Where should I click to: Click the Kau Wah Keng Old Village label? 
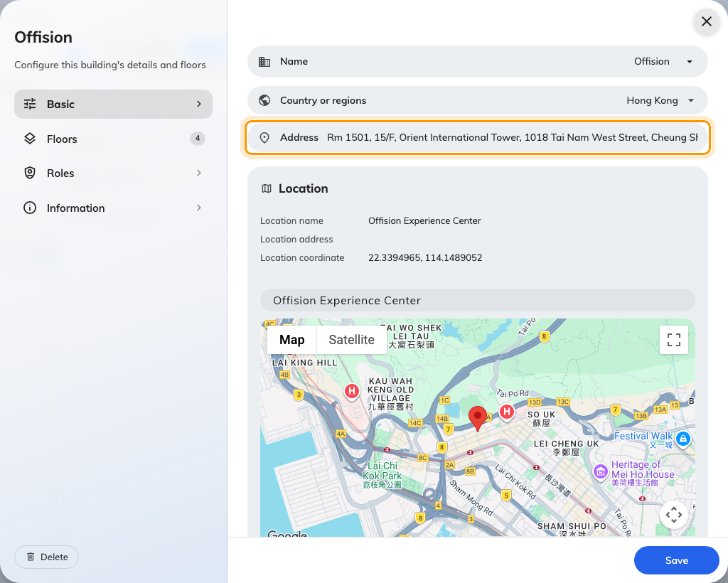[x=390, y=394]
